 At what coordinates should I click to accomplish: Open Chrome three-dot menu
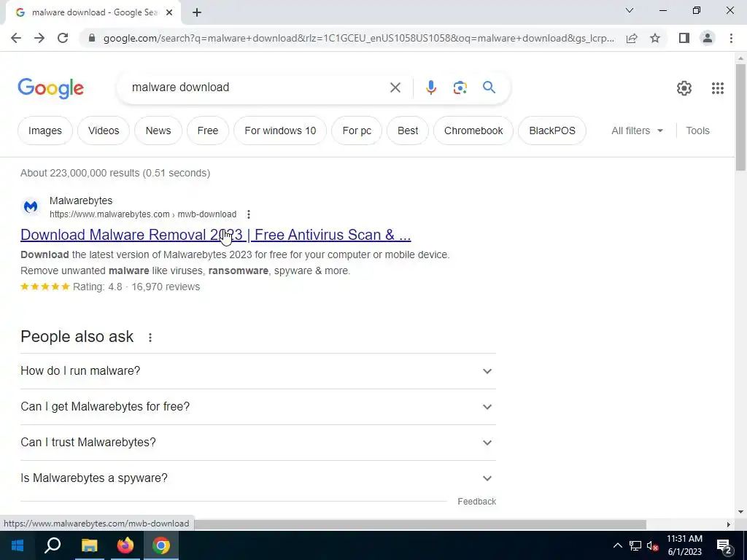click(731, 38)
